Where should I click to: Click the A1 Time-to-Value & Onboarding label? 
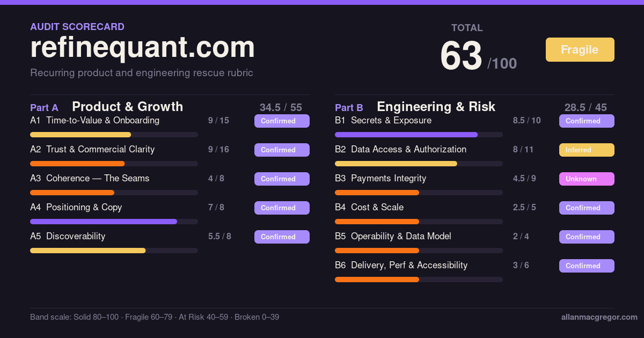[x=94, y=120]
